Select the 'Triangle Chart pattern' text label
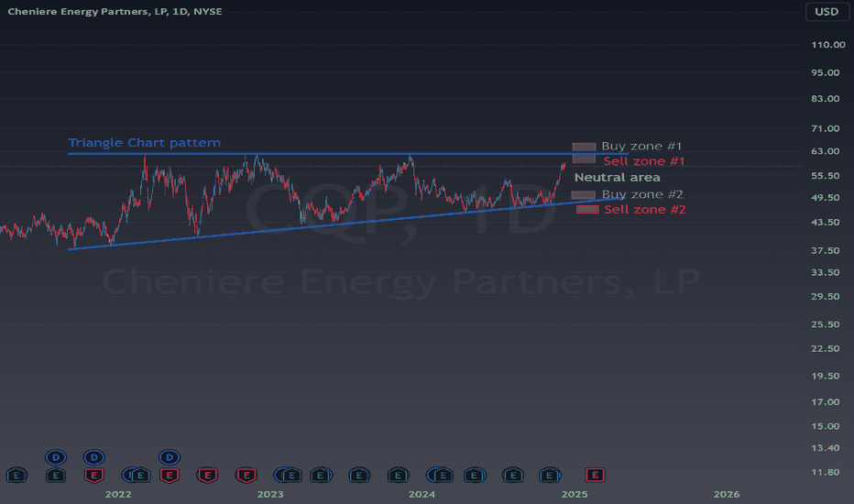Image resolution: width=854 pixels, height=504 pixels. click(x=145, y=143)
